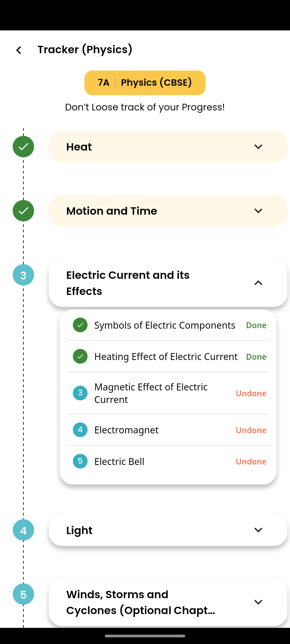Collapse Electric Current and its Effects chevron
The image size is (290, 644).
click(x=258, y=283)
